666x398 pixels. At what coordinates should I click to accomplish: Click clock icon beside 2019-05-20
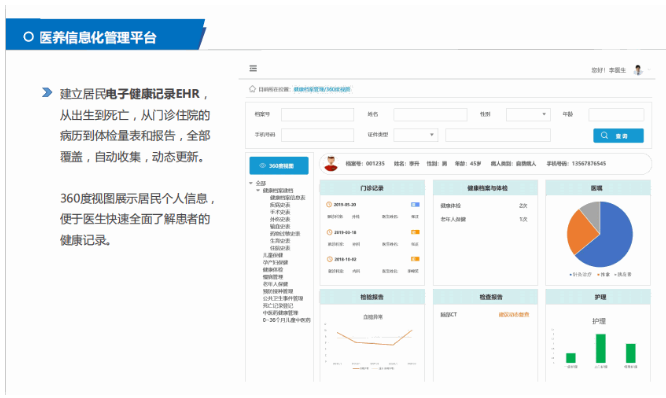pyautogui.click(x=329, y=205)
